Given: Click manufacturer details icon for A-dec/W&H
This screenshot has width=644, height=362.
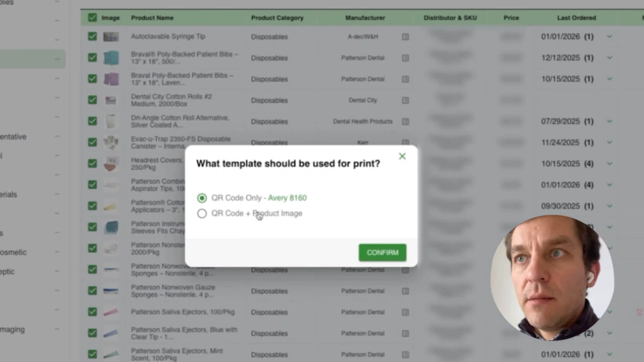Looking at the screenshot, I should tap(406, 37).
